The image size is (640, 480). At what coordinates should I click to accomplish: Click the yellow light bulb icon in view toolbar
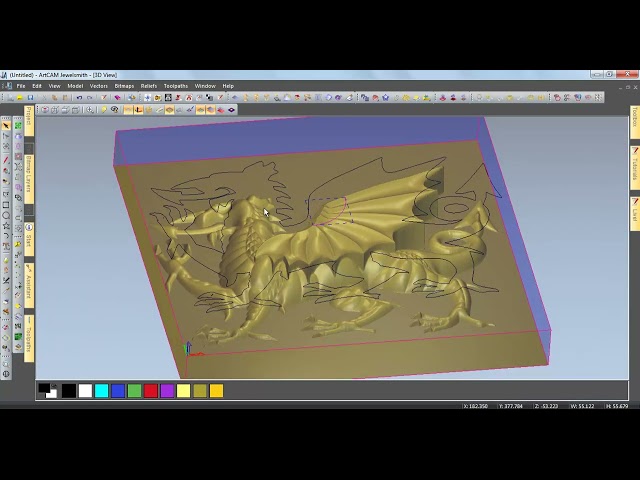pyautogui.click(x=104, y=110)
